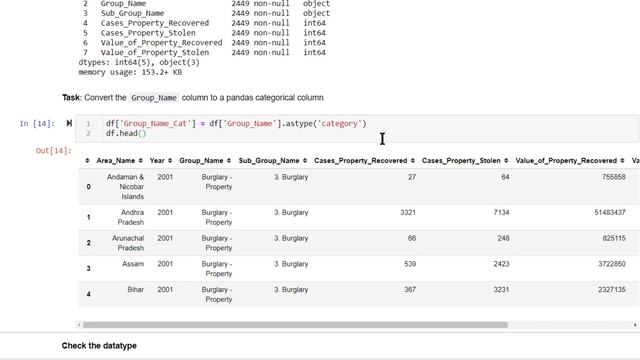The width and height of the screenshot is (640, 360).
Task: Select the 'Andaman & Nicobar Islands' cell
Action: point(125,187)
